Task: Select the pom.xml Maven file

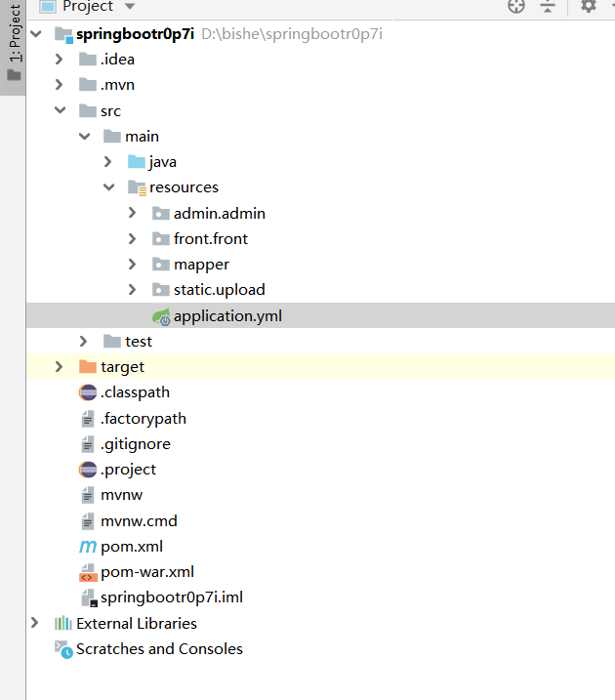Action: point(125,546)
